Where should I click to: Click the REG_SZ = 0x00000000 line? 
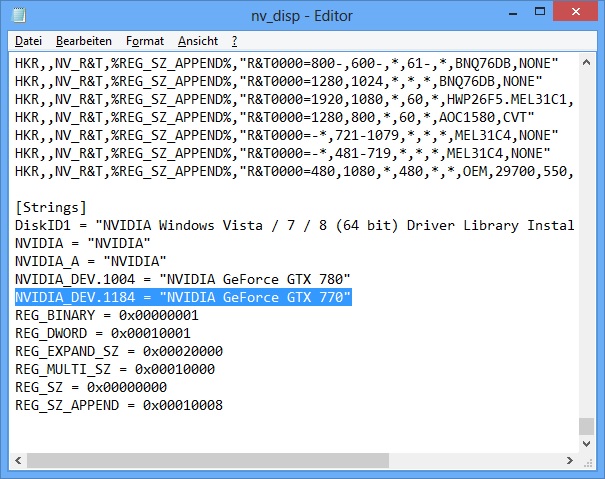[91, 387]
